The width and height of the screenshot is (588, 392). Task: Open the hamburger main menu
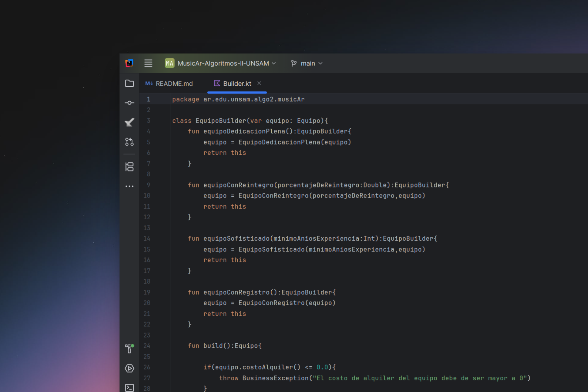point(148,63)
